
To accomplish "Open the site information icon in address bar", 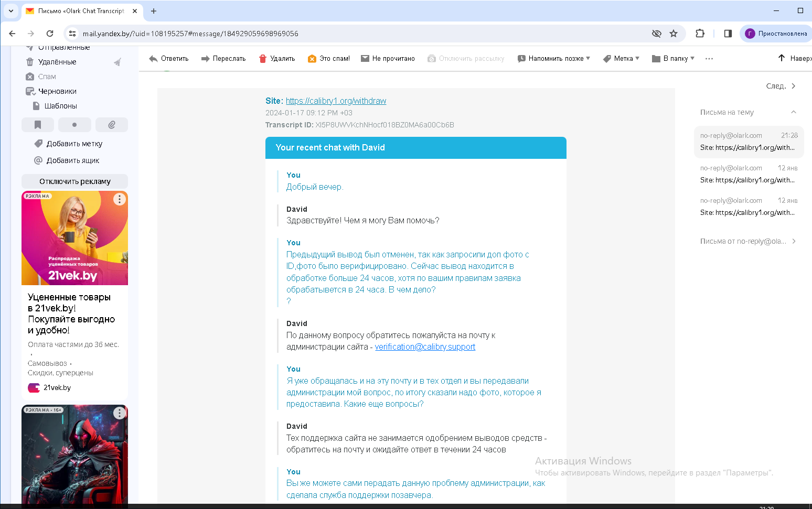I will (x=72, y=34).
